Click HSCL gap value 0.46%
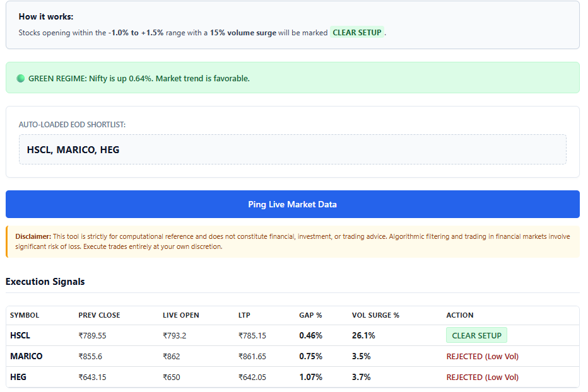Image resolution: width=588 pixels, height=392 pixels. 310,335
